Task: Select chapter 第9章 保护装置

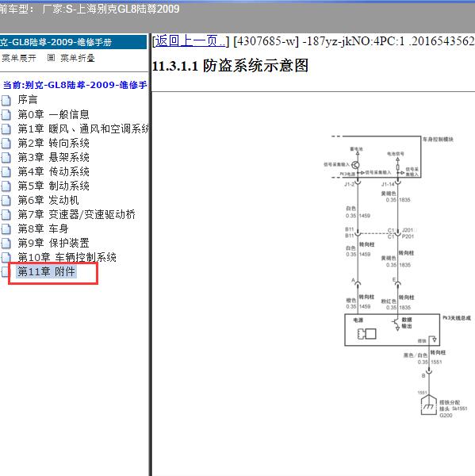Action: point(53,243)
